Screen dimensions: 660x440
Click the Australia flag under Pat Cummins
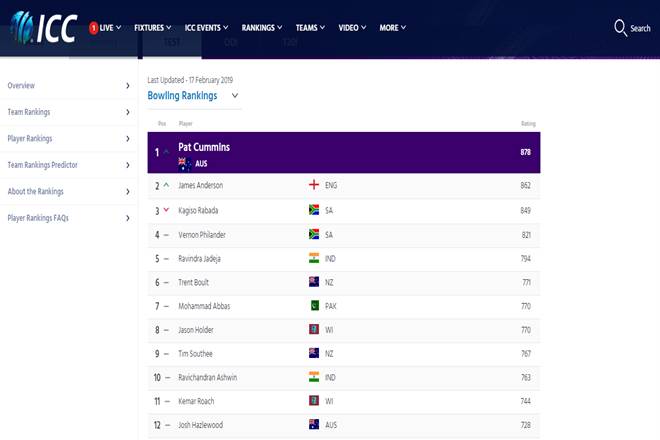184,162
